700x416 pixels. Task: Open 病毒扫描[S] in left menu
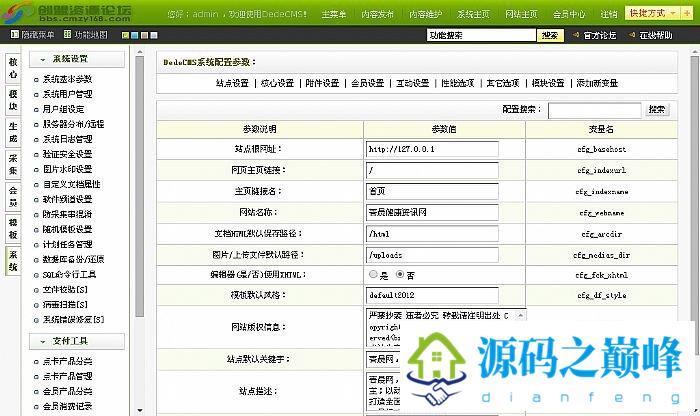[65, 304]
